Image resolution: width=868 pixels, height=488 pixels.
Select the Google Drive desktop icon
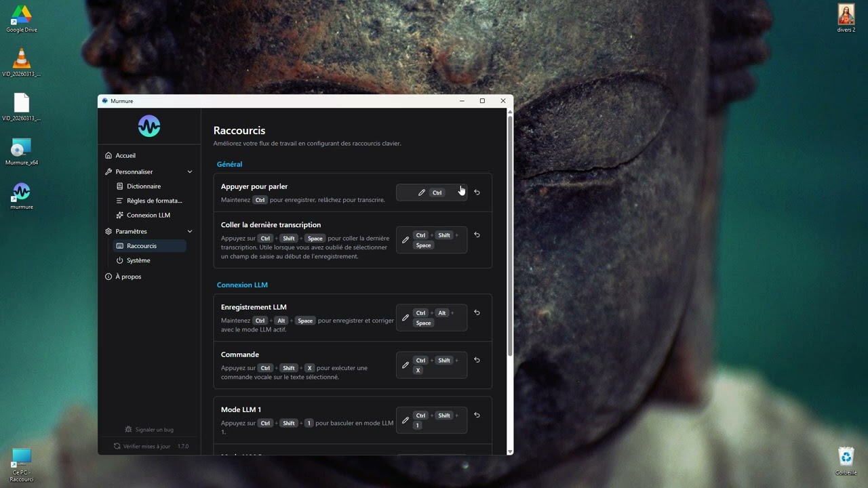pyautogui.click(x=22, y=18)
